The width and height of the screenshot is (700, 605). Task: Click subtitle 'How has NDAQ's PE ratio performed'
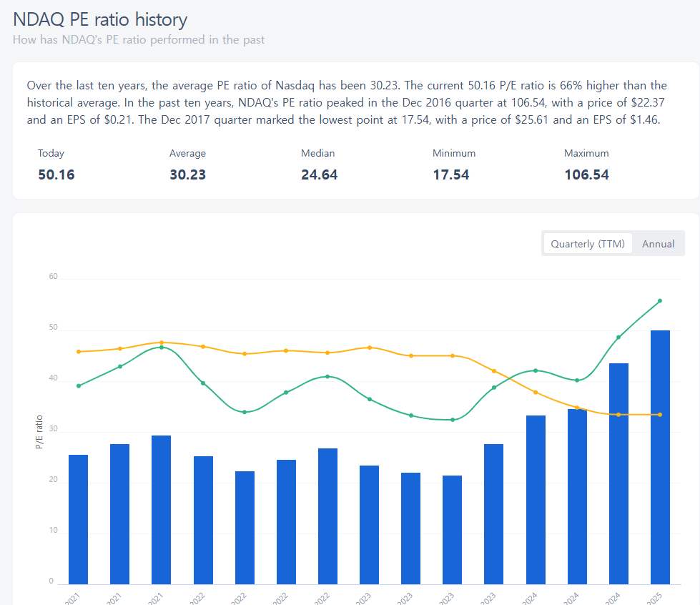pyautogui.click(x=139, y=40)
